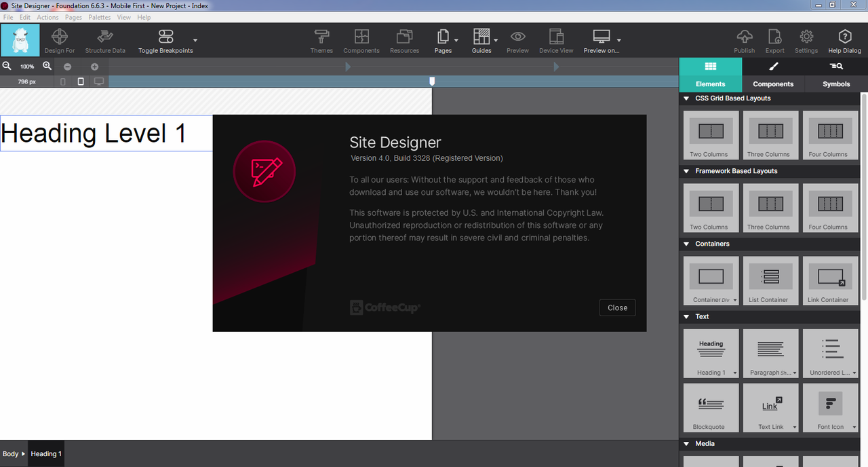Open the File menu
The image size is (868, 467).
[x=8, y=18]
